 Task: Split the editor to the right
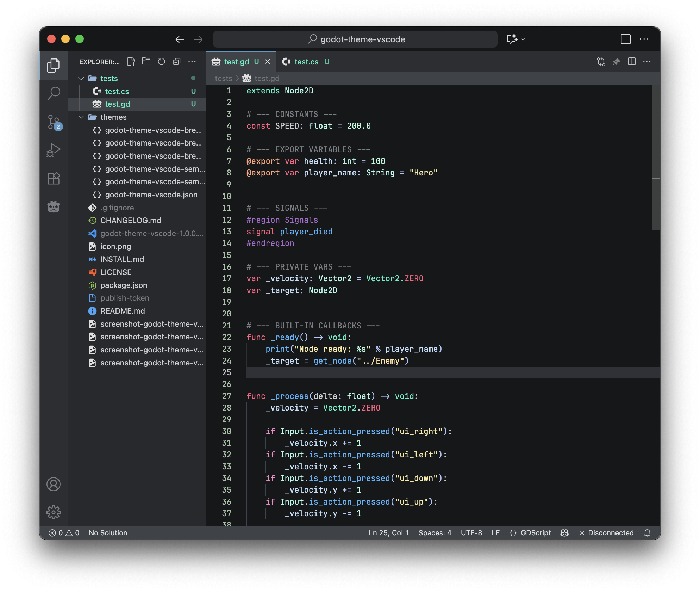click(632, 62)
